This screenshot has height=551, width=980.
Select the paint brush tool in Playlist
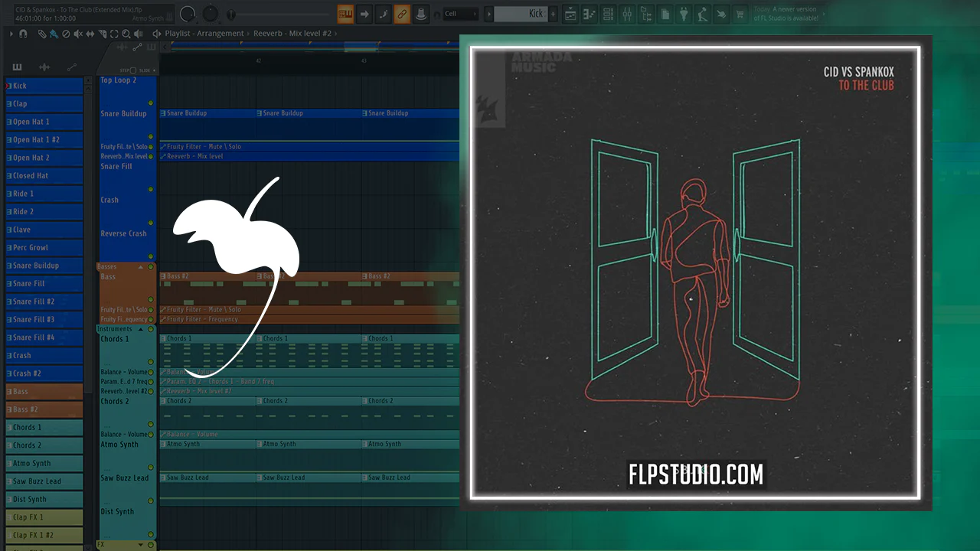[x=53, y=34]
